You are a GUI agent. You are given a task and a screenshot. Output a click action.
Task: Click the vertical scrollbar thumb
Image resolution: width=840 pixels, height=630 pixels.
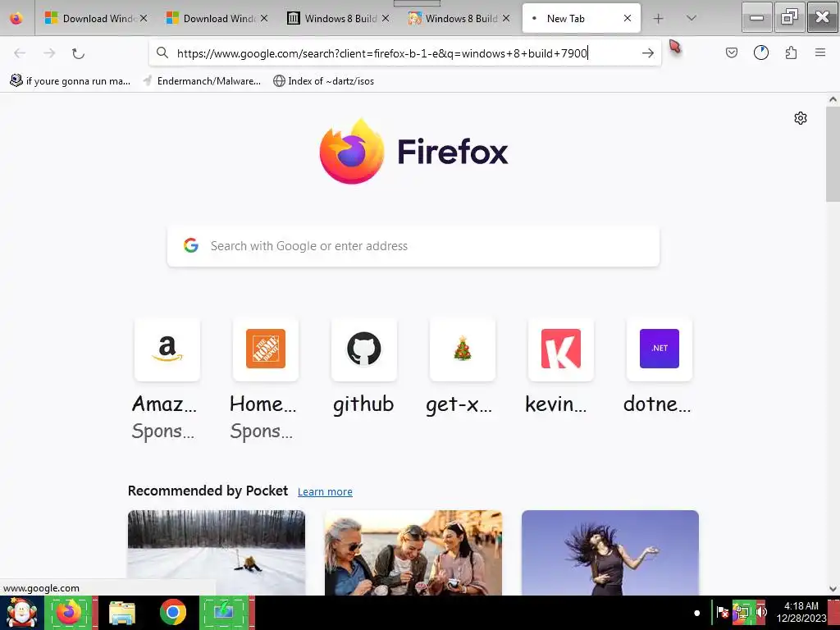[833, 154]
